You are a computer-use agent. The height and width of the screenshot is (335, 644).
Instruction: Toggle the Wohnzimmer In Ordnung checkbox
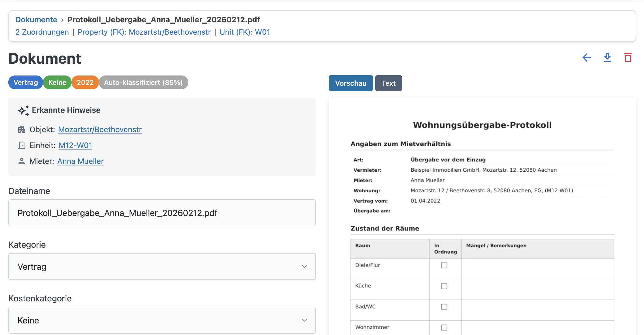pyautogui.click(x=444, y=327)
